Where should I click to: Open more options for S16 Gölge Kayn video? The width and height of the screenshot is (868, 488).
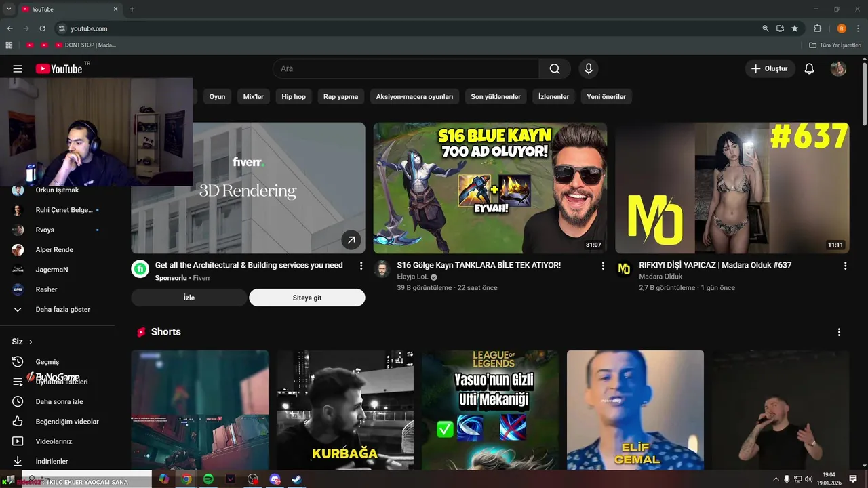603,266
